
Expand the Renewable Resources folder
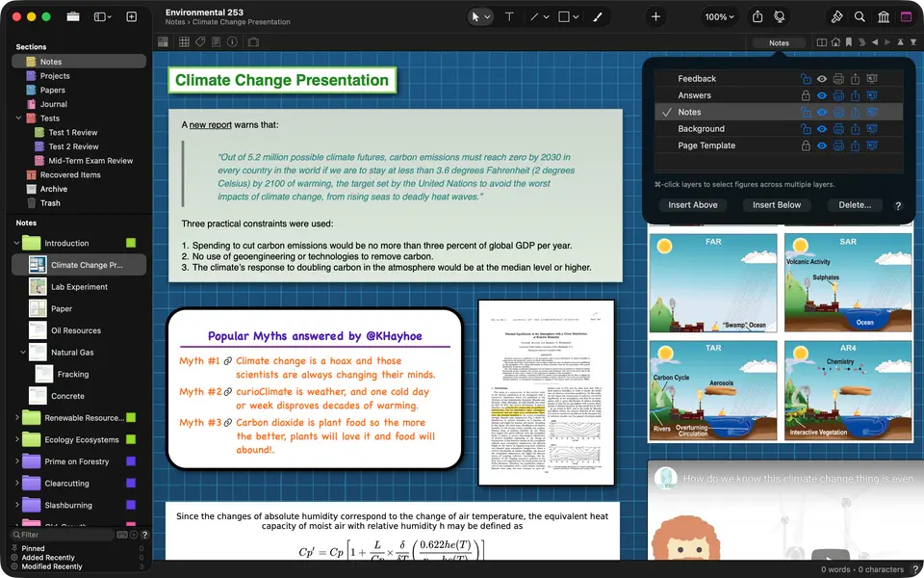pos(16,417)
